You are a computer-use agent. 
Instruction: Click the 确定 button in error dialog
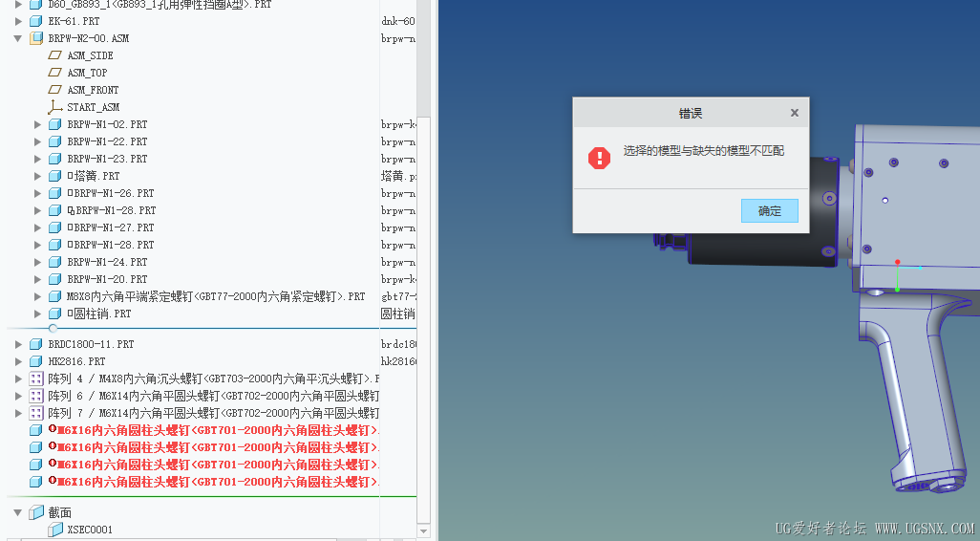click(x=769, y=211)
